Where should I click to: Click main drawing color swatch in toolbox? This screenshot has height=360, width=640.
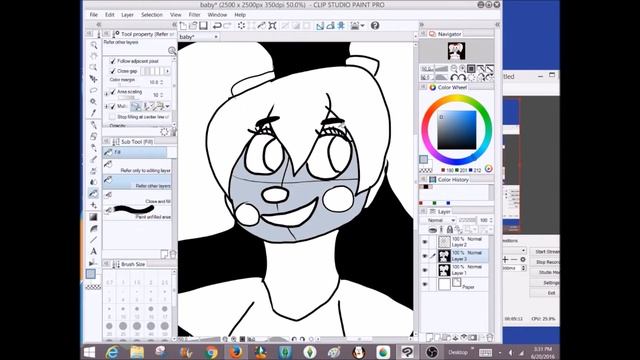91,274
